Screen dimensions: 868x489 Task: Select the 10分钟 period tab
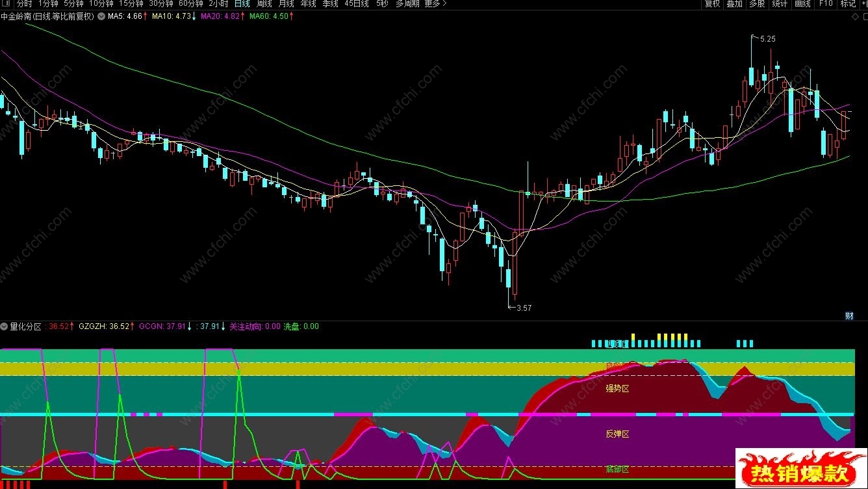tap(101, 4)
